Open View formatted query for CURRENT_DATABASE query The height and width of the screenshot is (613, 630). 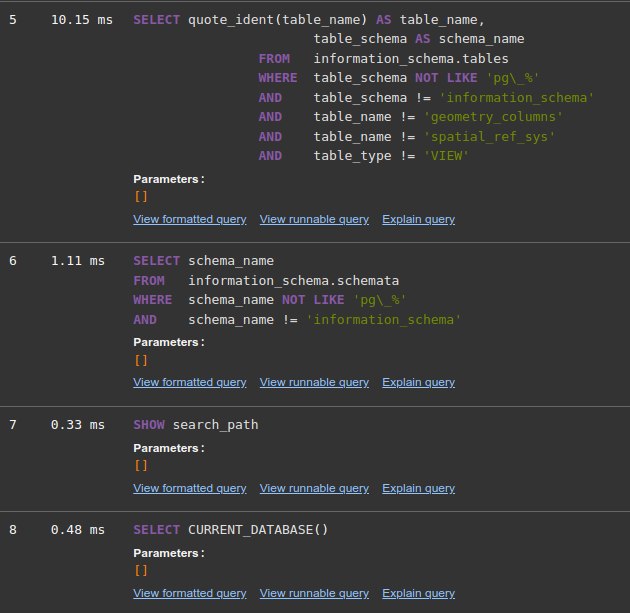click(x=190, y=593)
